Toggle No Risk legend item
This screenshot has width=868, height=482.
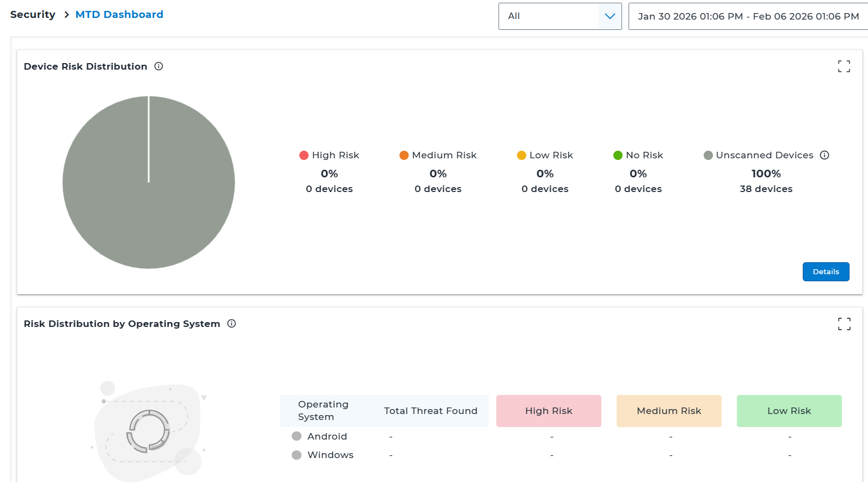638,155
